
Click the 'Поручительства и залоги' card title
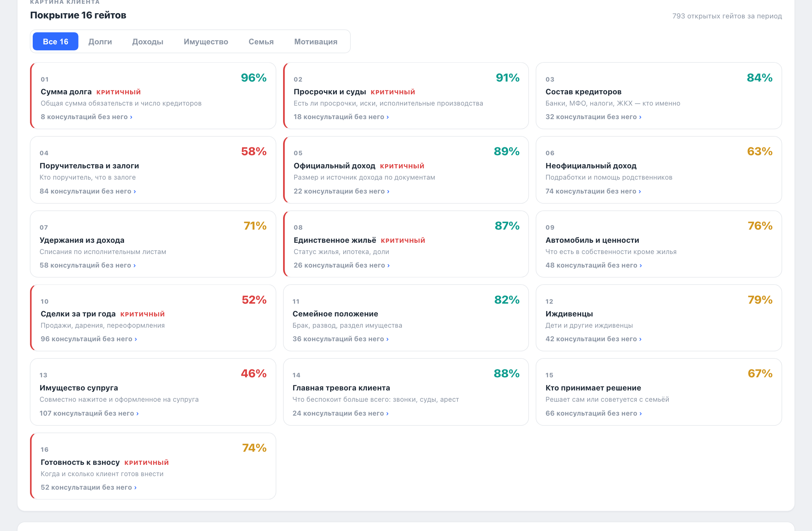tap(89, 166)
